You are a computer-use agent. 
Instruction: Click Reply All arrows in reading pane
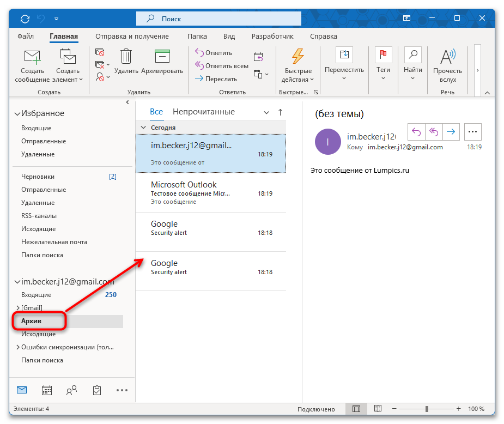[434, 131]
